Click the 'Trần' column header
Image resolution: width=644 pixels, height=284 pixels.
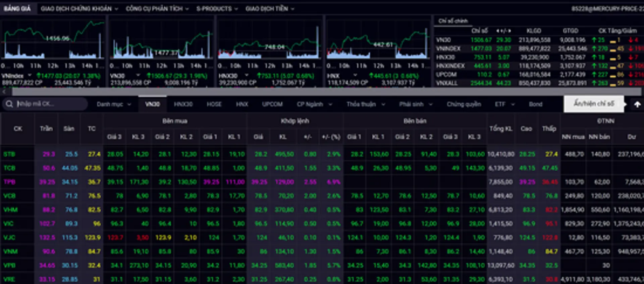(x=46, y=129)
